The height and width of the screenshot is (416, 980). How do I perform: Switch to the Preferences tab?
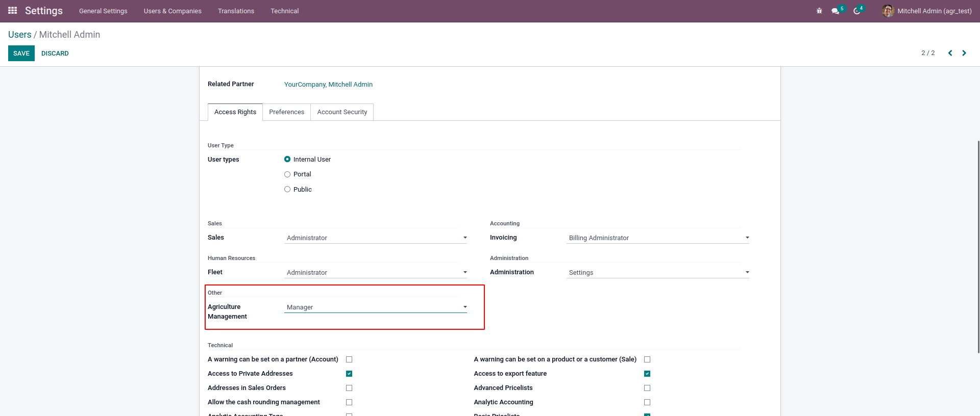point(286,112)
